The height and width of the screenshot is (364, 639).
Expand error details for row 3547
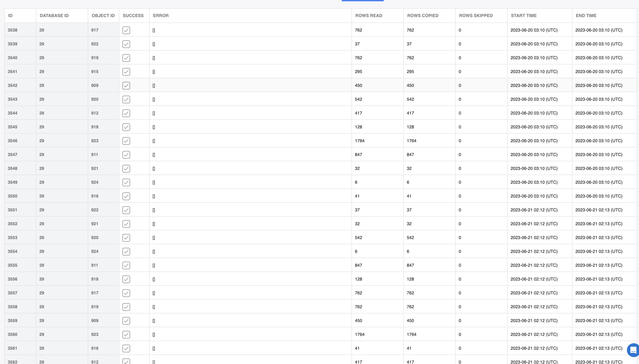click(154, 155)
